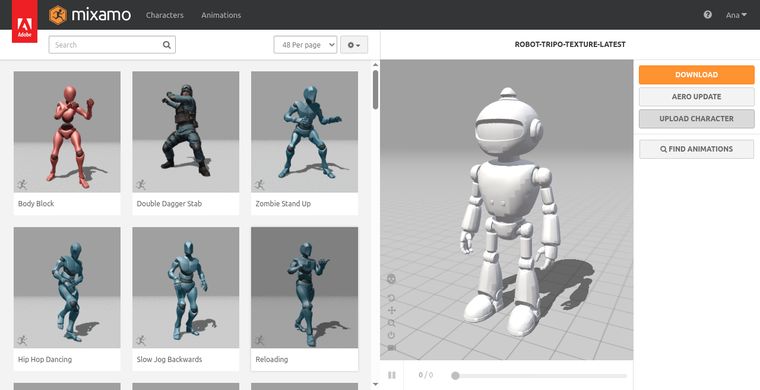760x390 pixels.
Task: Open the Characters tab
Action: pos(165,15)
